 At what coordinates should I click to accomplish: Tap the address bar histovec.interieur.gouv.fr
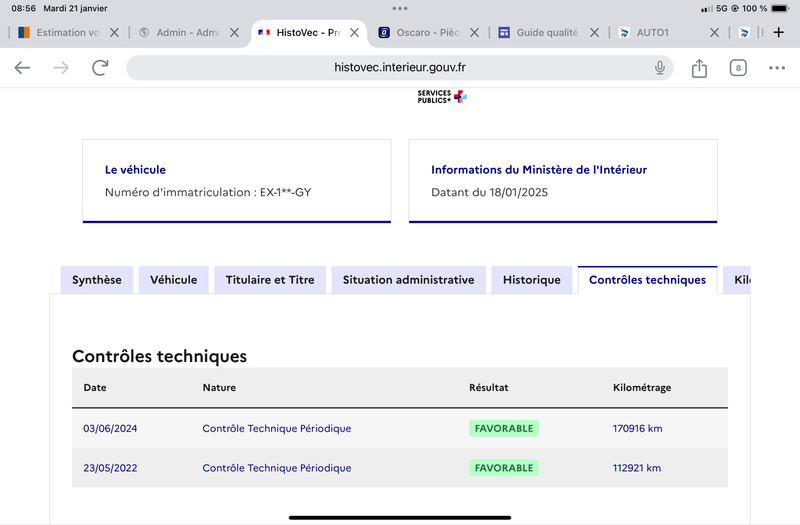[x=399, y=67]
